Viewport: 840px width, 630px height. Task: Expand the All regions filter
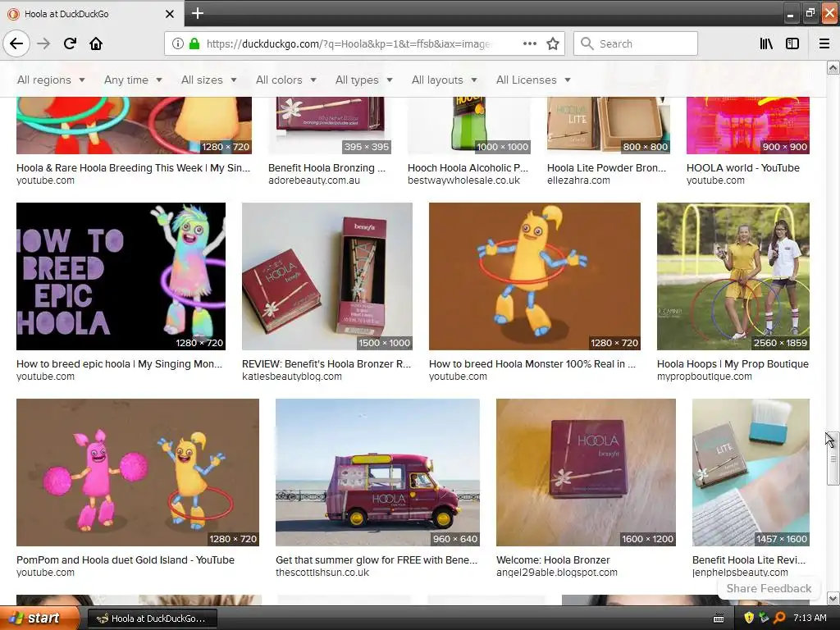tap(51, 80)
